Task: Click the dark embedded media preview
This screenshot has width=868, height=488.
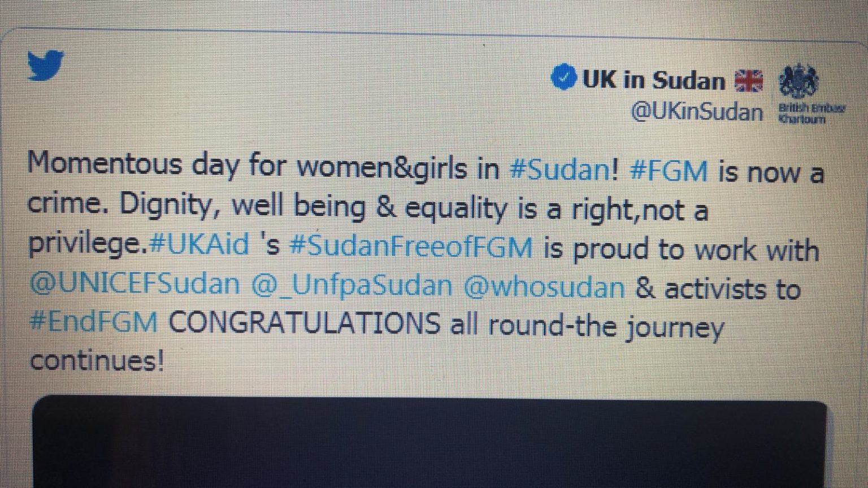Action: (429, 442)
